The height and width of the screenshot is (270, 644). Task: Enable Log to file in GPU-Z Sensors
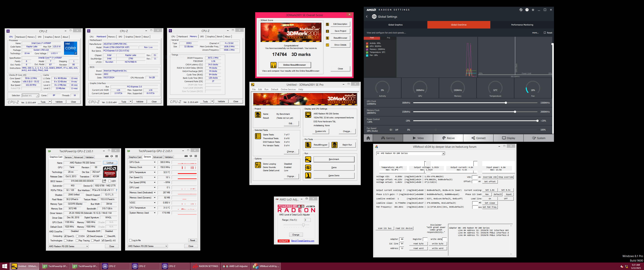click(x=130, y=240)
